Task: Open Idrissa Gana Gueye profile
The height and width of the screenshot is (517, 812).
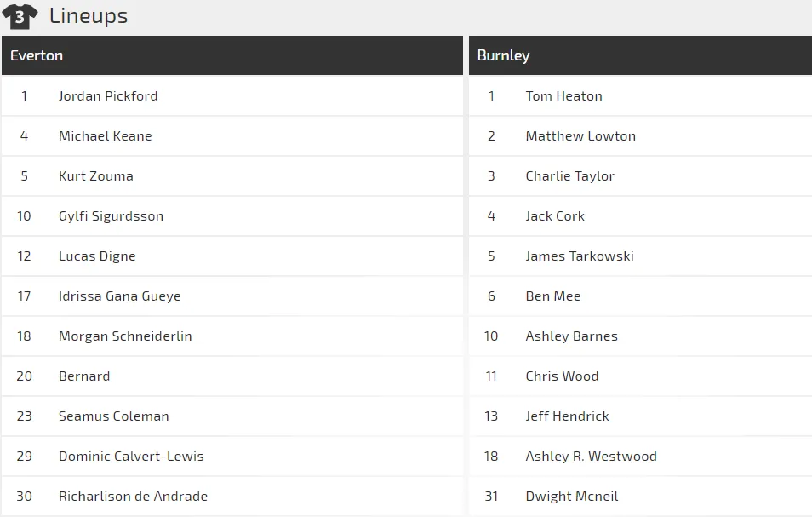Action: pyautogui.click(x=120, y=296)
